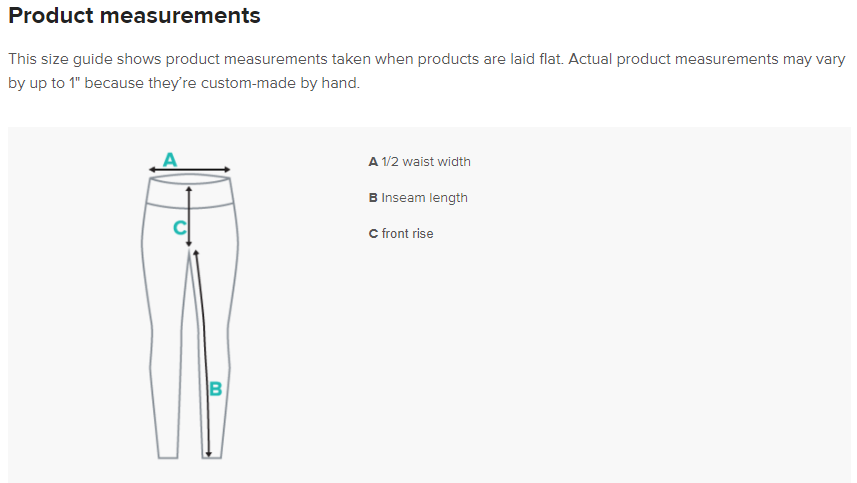
Task: Select the "front rise" legend text
Action: point(407,234)
